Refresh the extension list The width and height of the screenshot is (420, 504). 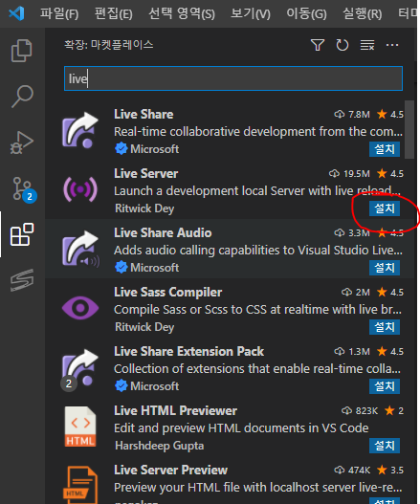click(343, 45)
